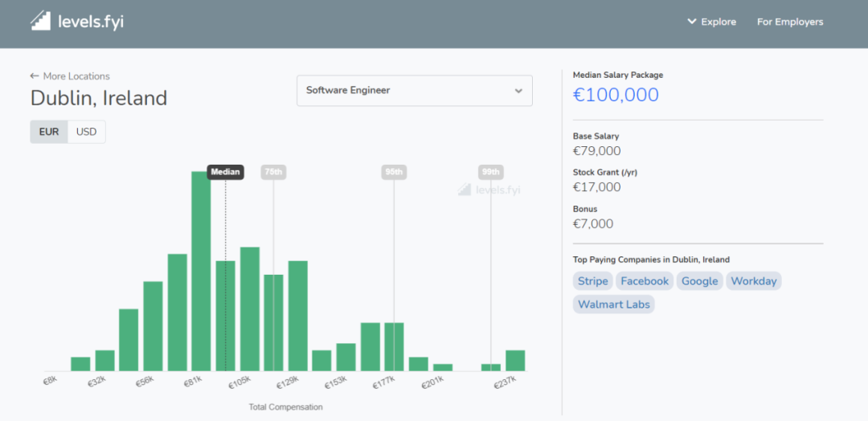Click the €7,000 bonus value

[x=593, y=224]
